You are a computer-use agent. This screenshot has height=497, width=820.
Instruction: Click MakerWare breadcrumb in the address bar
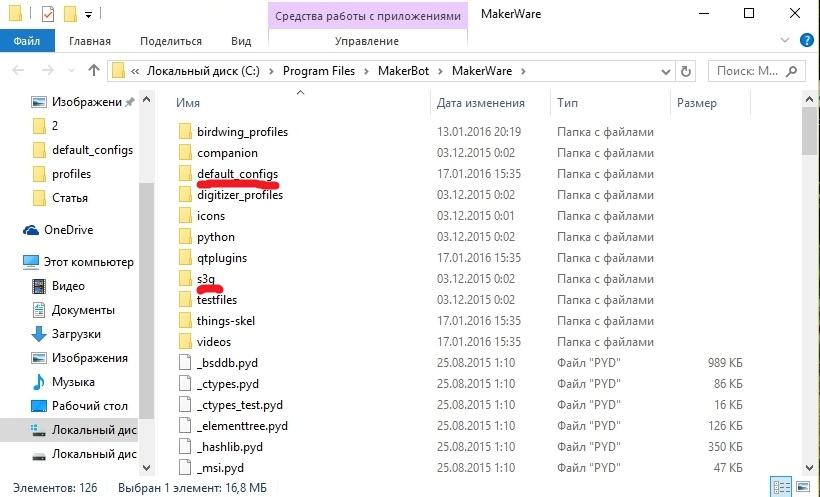[x=482, y=71]
